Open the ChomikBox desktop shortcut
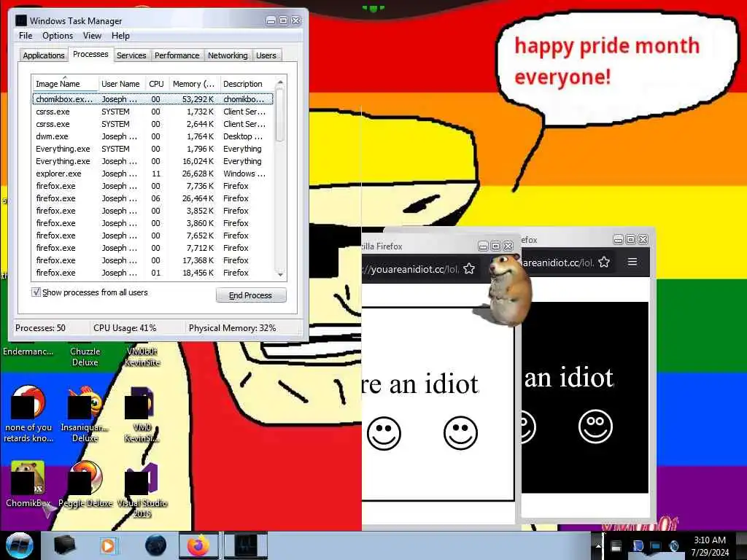The height and width of the screenshot is (560, 747). (28, 484)
